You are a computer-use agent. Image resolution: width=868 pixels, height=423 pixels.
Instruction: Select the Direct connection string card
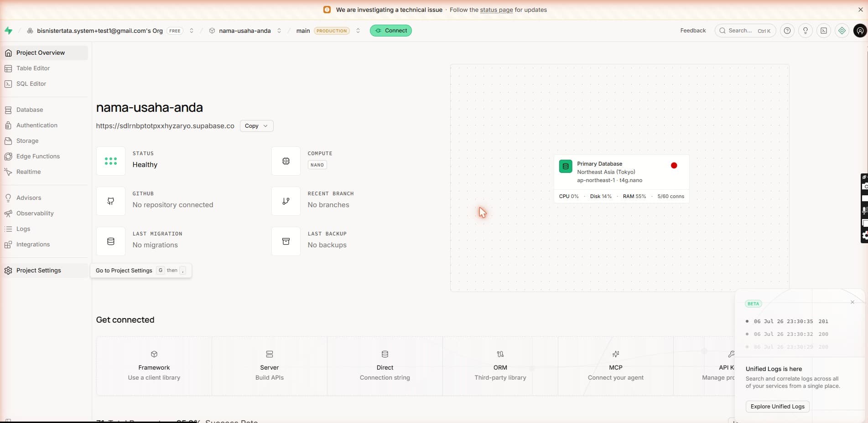385,366
